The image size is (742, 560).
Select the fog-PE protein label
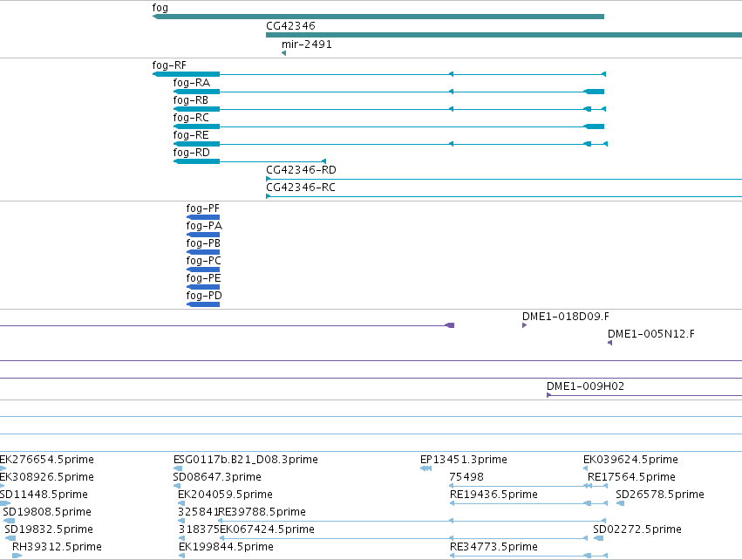[203, 278]
